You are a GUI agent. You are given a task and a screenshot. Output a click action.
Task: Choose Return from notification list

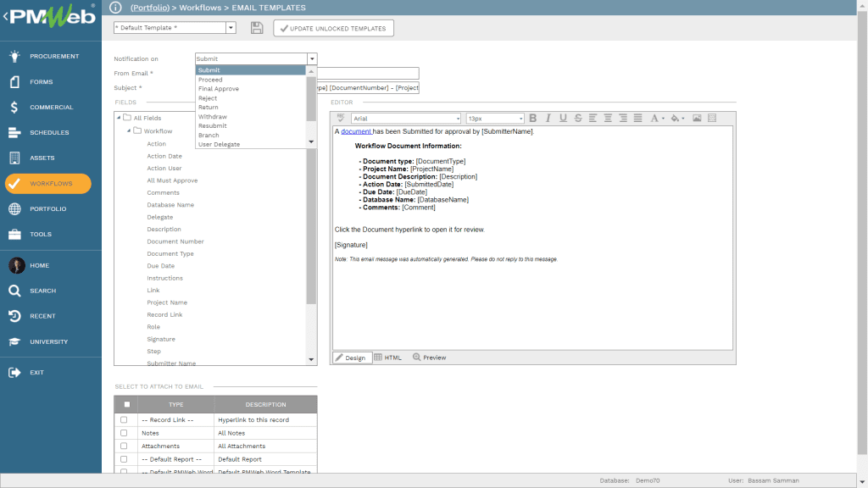tap(209, 108)
